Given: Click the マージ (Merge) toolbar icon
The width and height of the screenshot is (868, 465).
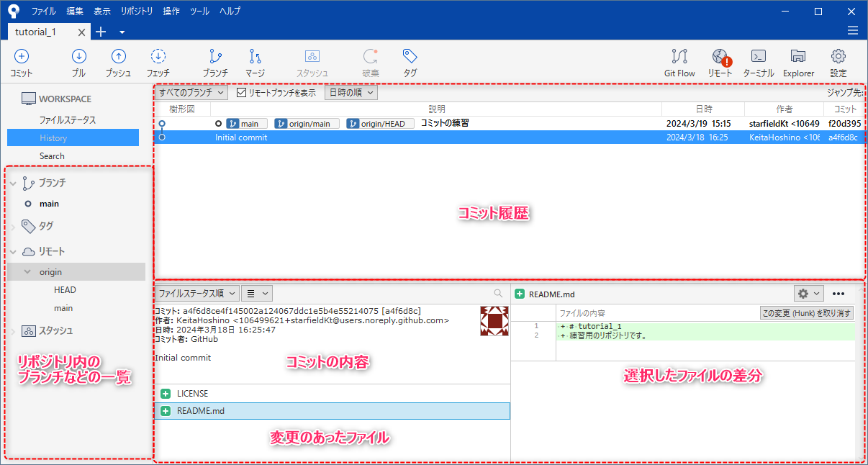Looking at the screenshot, I should [x=255, y=63].
